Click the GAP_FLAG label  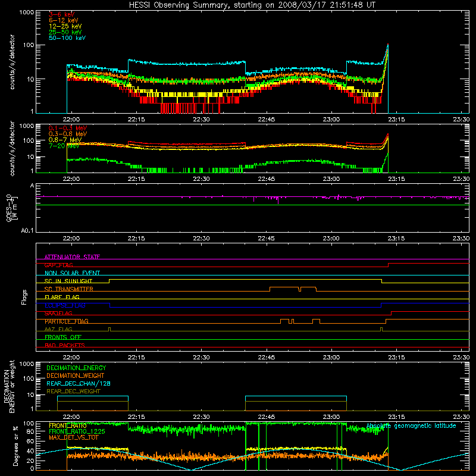click(58, 265)
